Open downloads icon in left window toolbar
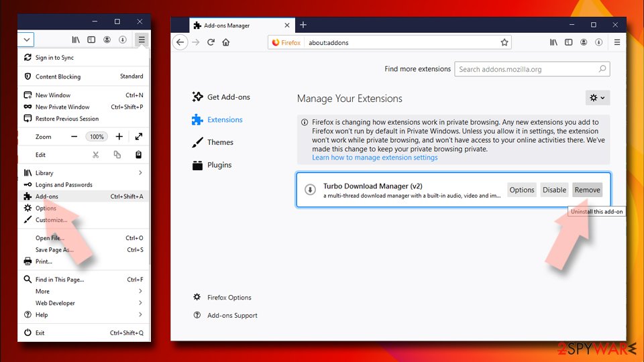 click(122, 40)
